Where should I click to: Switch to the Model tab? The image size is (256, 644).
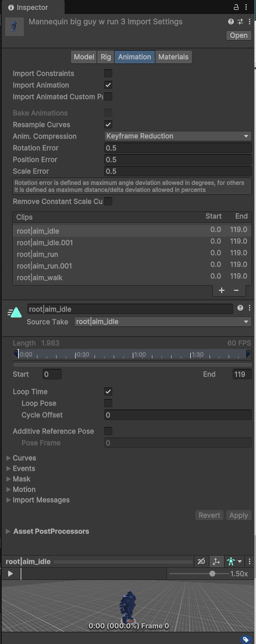tap(84, 57)
